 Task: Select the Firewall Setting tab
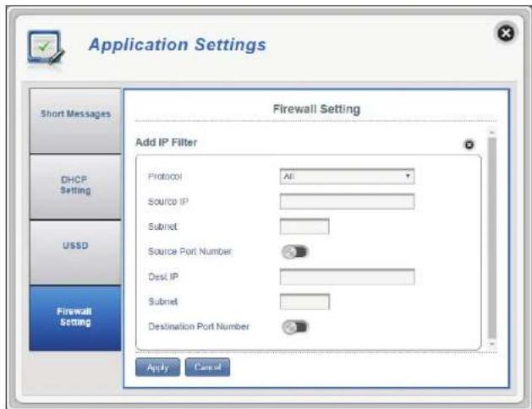(x=75, y=319)
